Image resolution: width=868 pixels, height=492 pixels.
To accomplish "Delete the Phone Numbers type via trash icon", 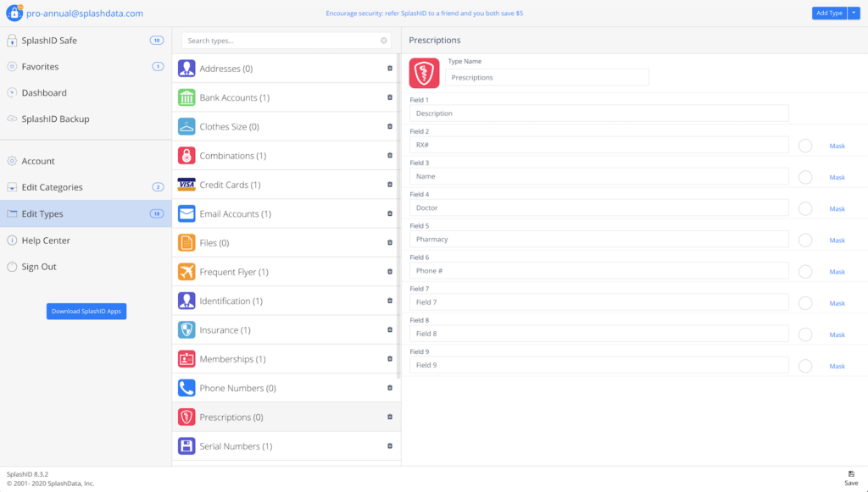I will click(x=390, y=388).
